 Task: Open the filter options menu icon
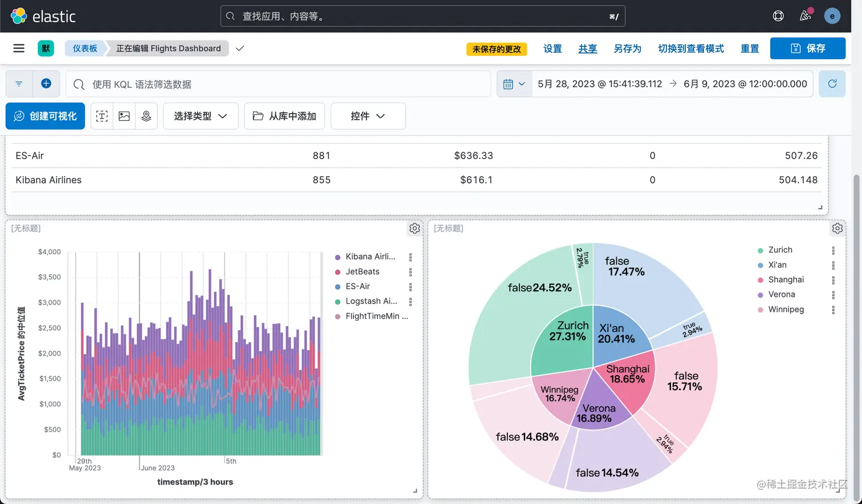coord(19,84)
